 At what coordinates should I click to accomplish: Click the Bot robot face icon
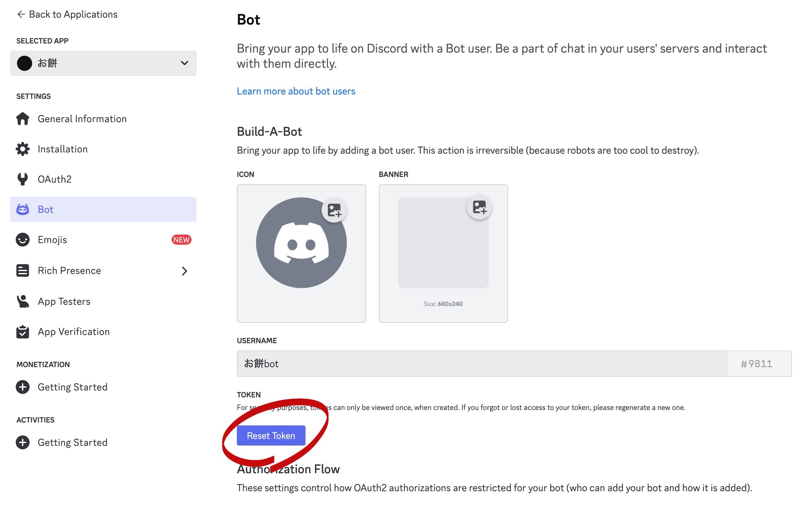23,209
